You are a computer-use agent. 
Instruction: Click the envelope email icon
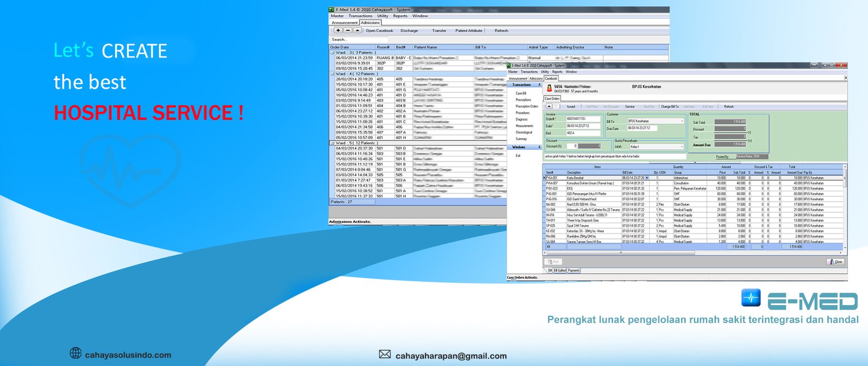385,354
